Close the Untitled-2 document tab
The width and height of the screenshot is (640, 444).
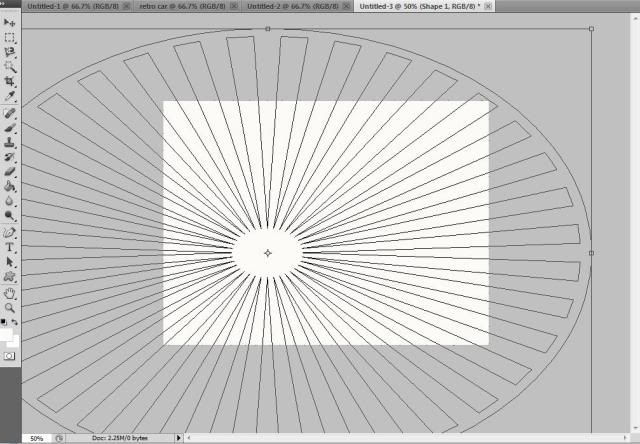pyautogui.click(x=347, y=6)
